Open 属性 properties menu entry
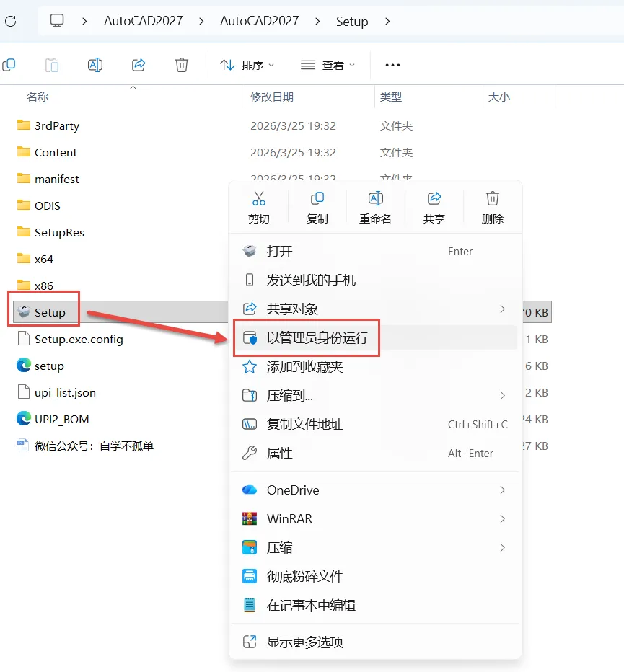 tap(375, 453)
